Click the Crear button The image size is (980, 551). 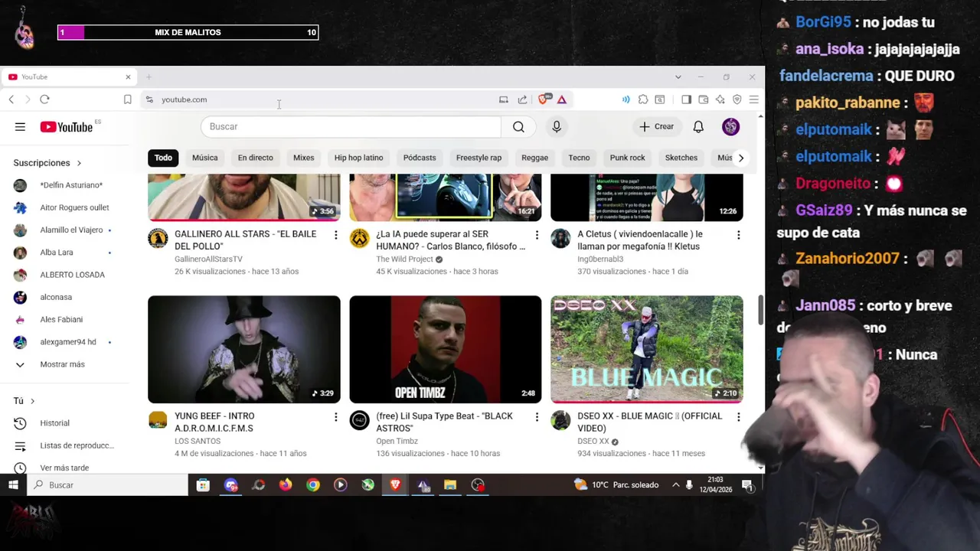click(x=657, y=127)
